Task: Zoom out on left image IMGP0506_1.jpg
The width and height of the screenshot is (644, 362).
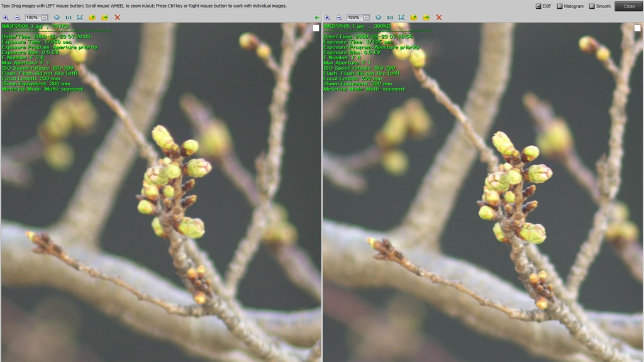Action: tap(17, 18)
